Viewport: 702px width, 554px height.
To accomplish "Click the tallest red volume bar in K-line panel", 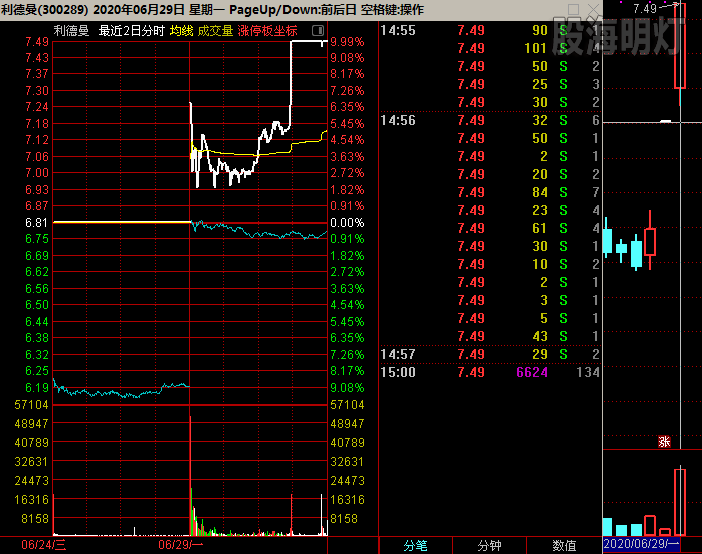I will click(680, 502).
